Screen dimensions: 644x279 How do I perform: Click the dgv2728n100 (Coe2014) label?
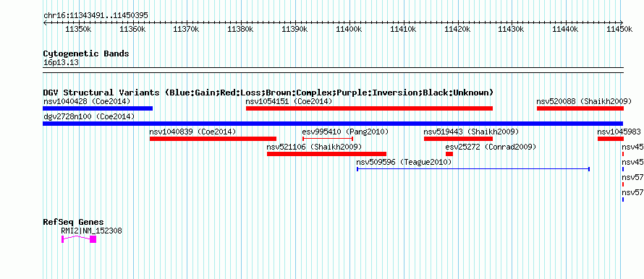click(89, 116)
